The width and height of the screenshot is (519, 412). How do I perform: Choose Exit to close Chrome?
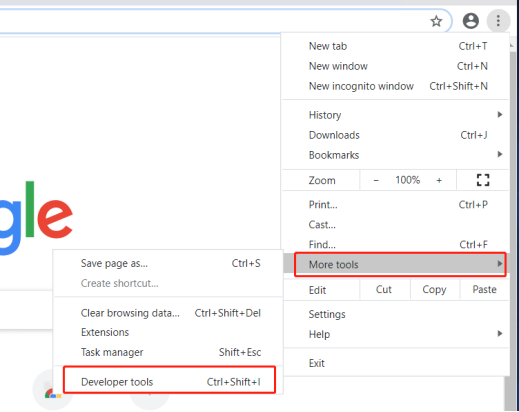coord(395,363)
